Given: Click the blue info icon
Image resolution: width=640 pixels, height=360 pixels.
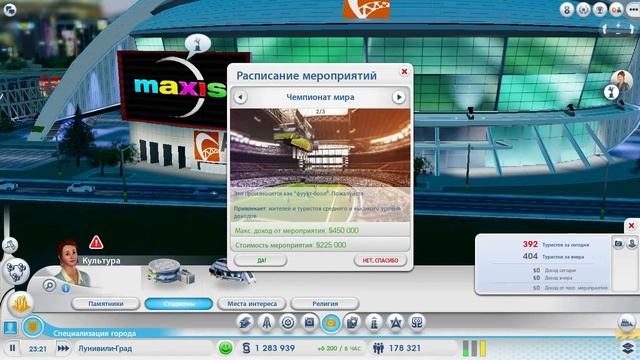Looking at the screenshot, I should (x=65, y=288).
